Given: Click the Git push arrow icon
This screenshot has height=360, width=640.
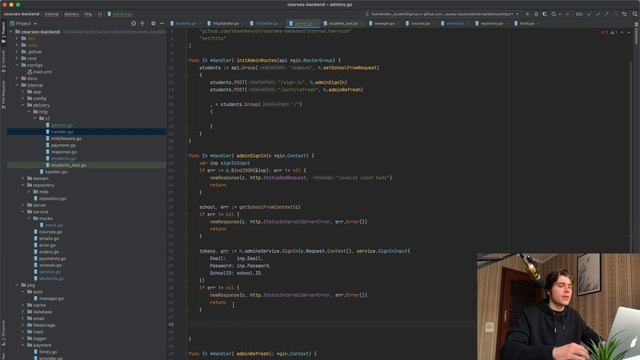Looking at the screenshot, I should [606, 14].
